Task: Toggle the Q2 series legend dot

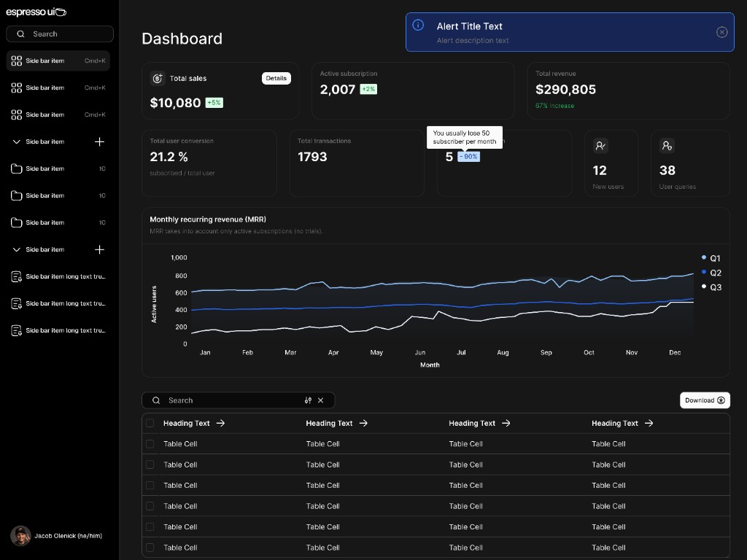Action: coord(704,272)
